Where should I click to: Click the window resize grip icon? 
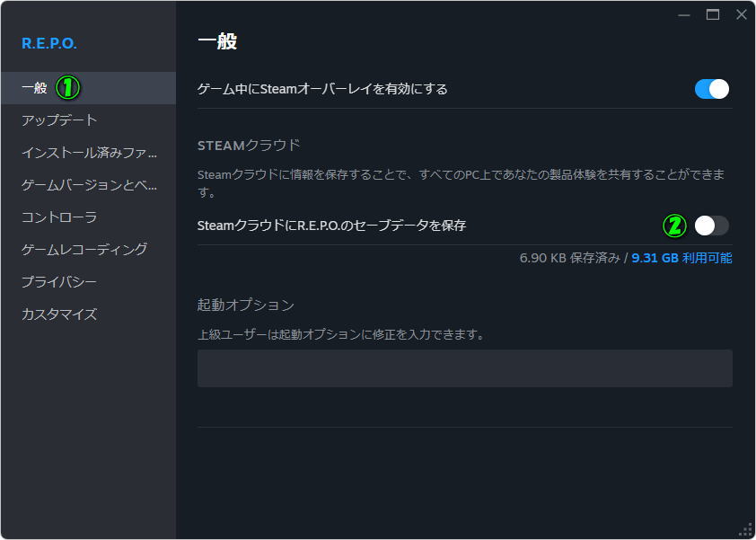[x=745, y=529]
